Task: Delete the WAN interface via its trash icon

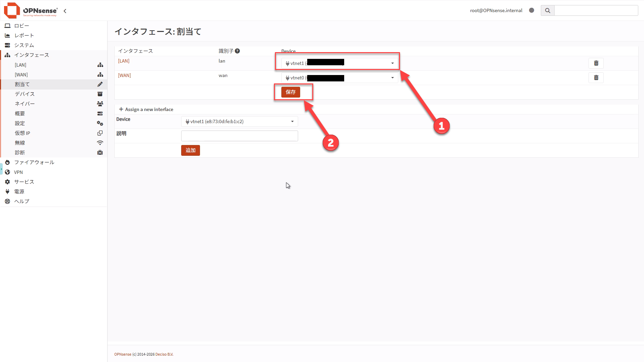Action: tap(596, 78)
